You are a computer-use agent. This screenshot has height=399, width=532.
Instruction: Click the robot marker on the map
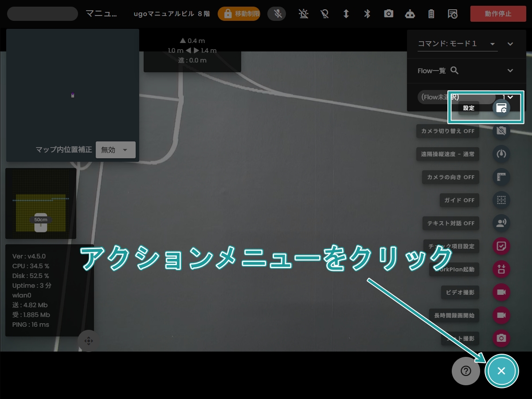[x=73, y=95]
